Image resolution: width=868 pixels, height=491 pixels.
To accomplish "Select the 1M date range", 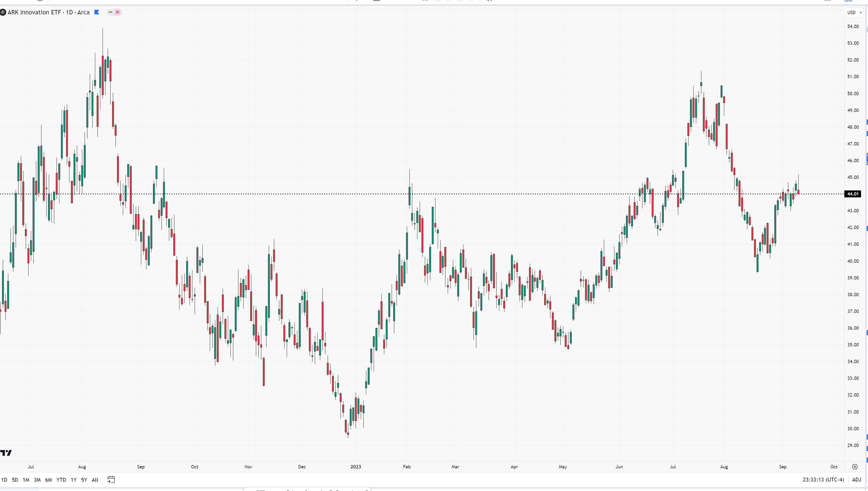I will tap(26, 479).
